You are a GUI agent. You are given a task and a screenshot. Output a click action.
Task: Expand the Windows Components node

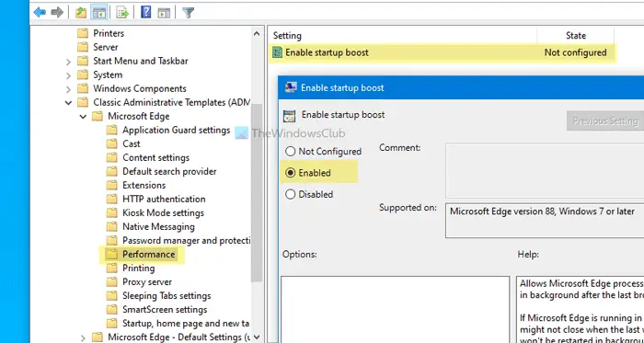68,89
